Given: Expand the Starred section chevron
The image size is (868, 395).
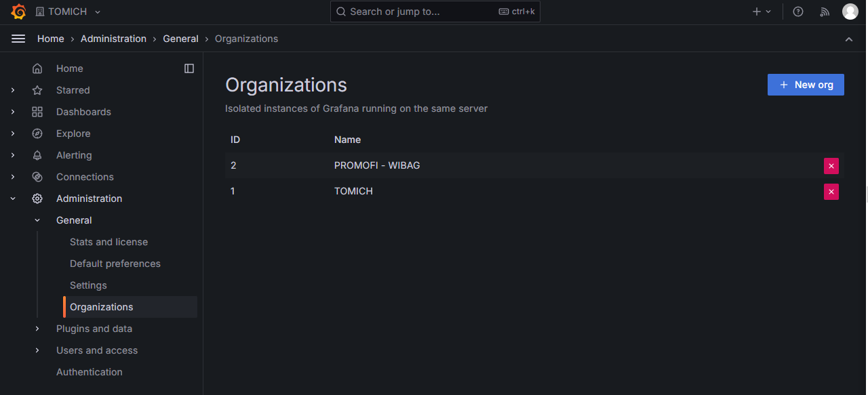Looking at the screenshot, I should (x=13, y=90).
